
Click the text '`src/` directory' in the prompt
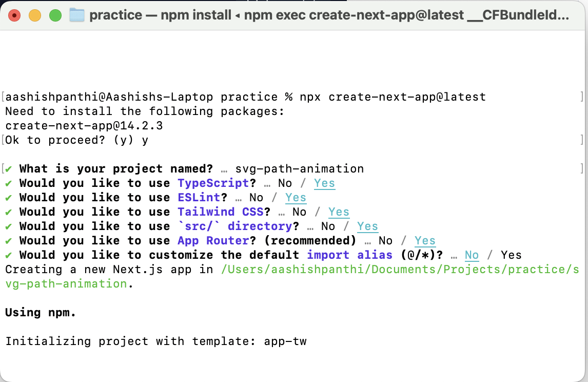(235, 226)
